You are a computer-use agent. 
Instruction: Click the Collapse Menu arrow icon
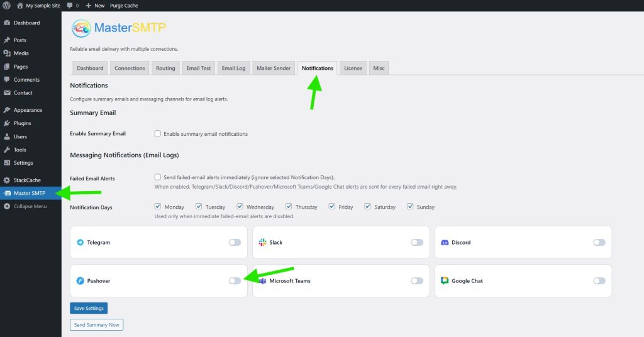[x=6, y=206]
